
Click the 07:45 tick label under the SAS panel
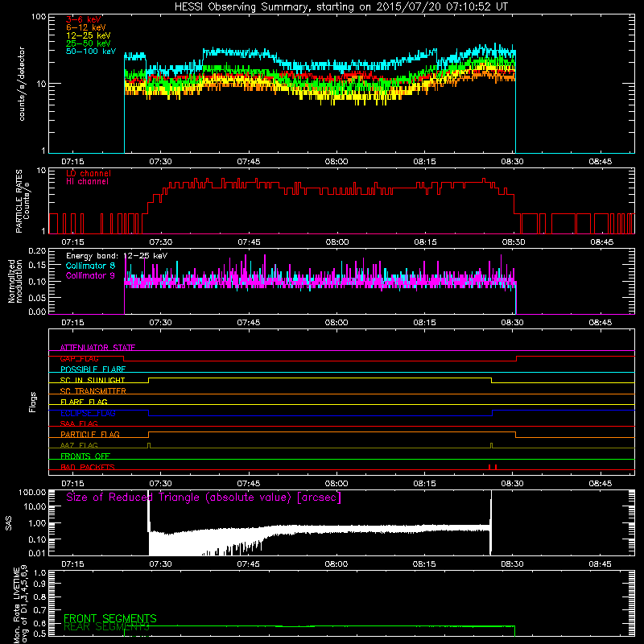coord(248,564)
